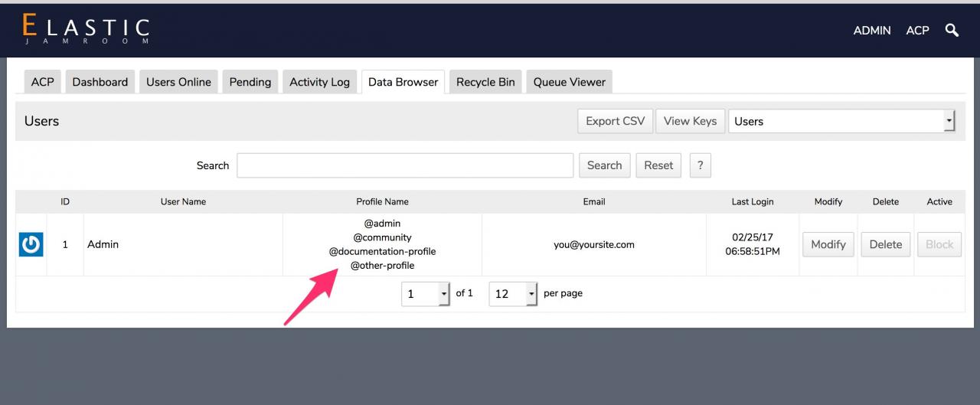This screenshot has width=980, height=405.
Task: Delete the Admin user row
Action: (x=885, y=245)
